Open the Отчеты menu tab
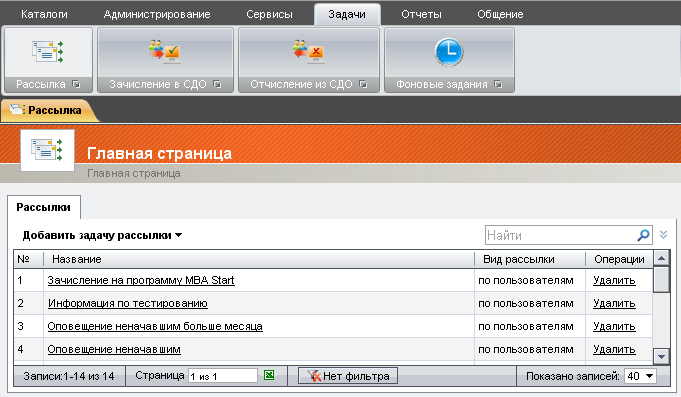The height and width of the screenshot is (397, 681). click(421, 14)
